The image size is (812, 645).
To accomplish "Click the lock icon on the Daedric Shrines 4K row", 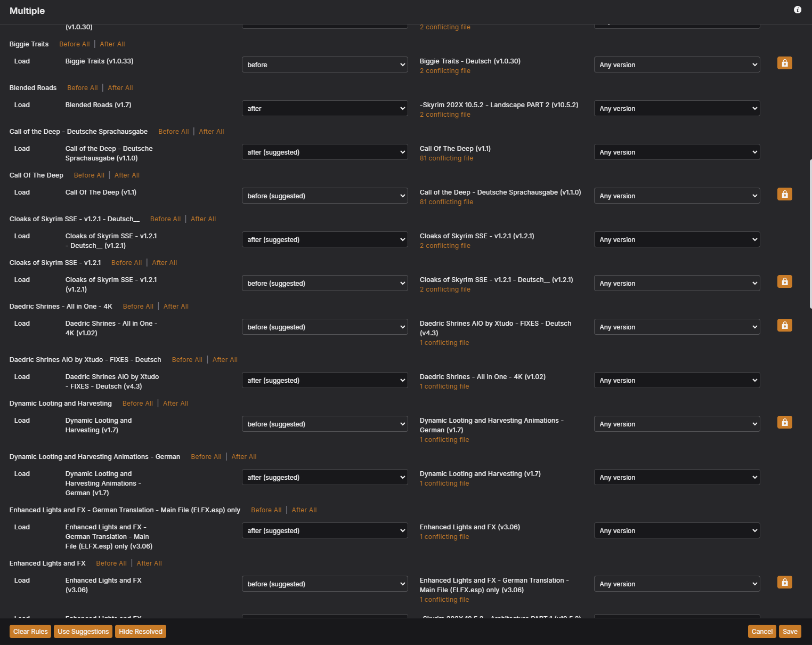I will (x=784, y=325).
